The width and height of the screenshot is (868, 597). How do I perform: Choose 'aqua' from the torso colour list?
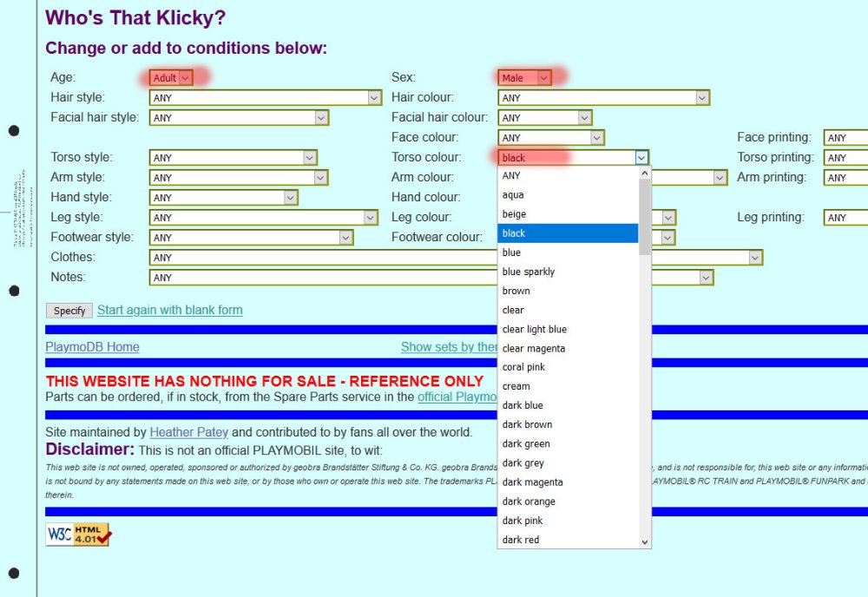513,195
